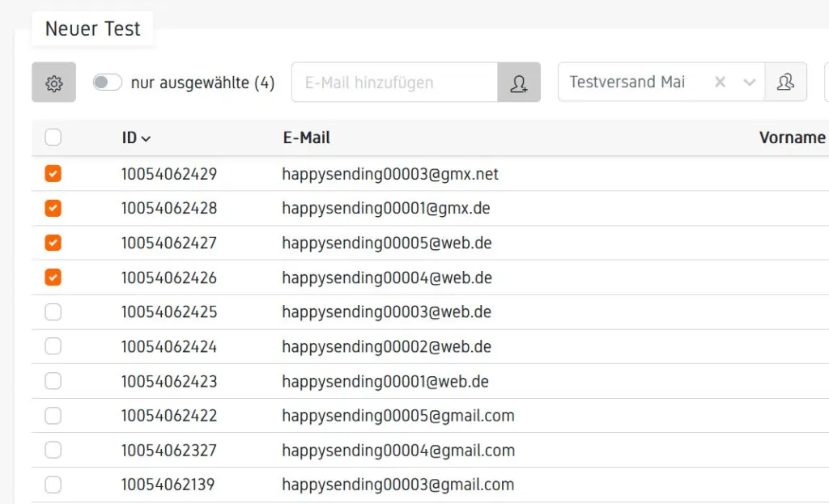This screenshot has width=829, height=504.
Task: Check the select-all header checkbox
Action: coord(53,138)
